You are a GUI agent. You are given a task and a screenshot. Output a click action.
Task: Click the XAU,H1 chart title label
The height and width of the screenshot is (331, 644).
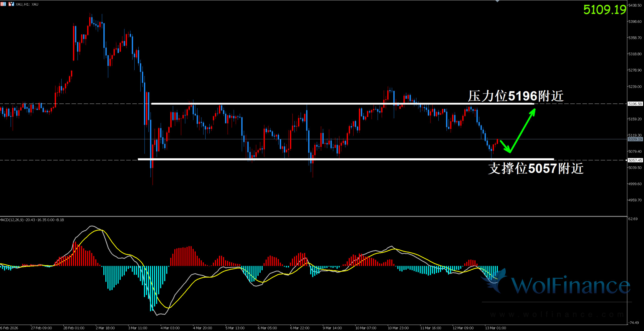[27, 4]
